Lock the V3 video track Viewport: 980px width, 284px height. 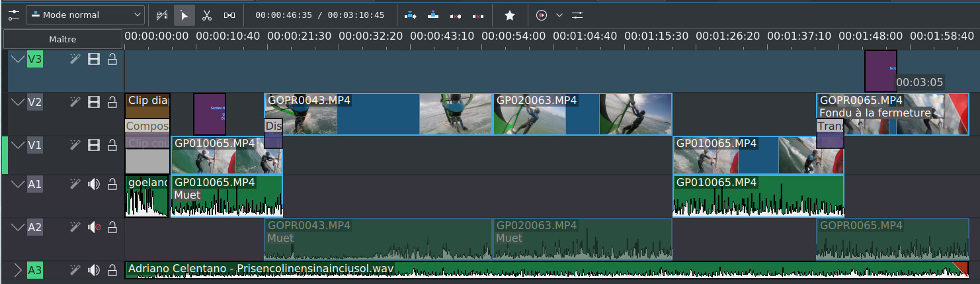coord(112,60)
